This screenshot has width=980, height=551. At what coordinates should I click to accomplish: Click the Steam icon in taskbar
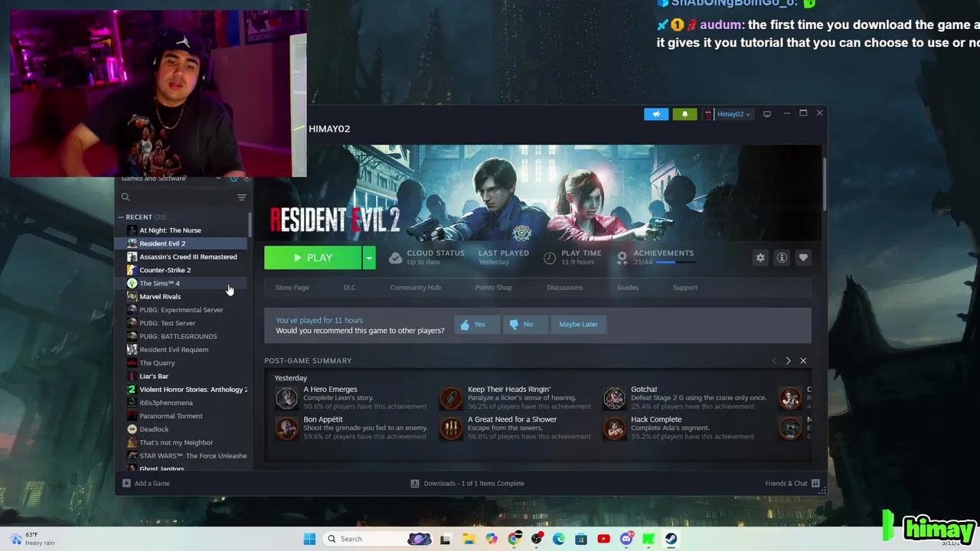click(x=671, y=539)
